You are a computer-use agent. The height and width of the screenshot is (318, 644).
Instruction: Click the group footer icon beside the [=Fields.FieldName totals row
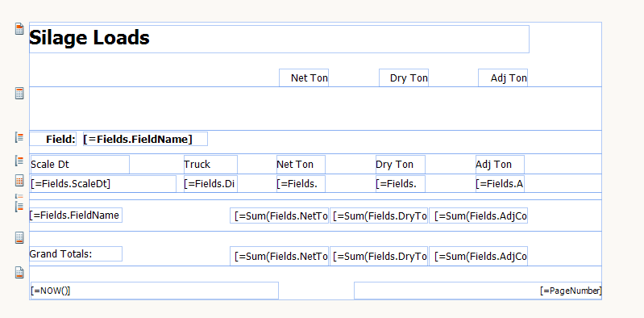[19, 207]
